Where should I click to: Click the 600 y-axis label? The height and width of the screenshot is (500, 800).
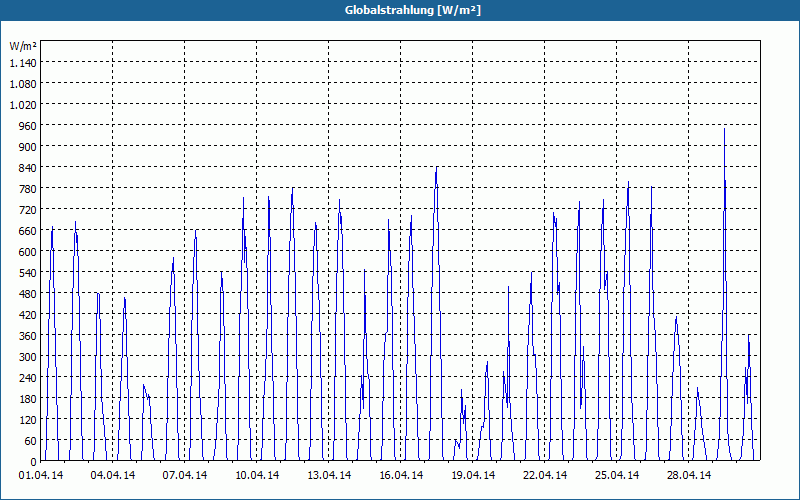(x=28, y=252)
